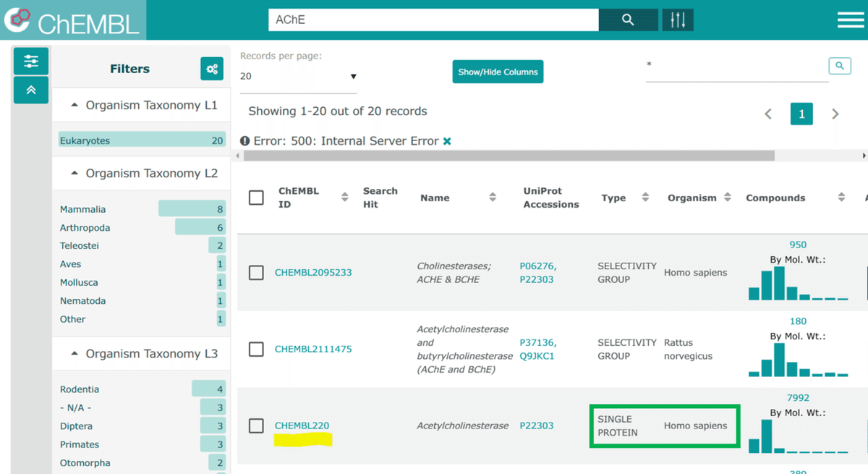Open the Records per page dropdown
The image size is (868, 474).
(x=298, y=77)
